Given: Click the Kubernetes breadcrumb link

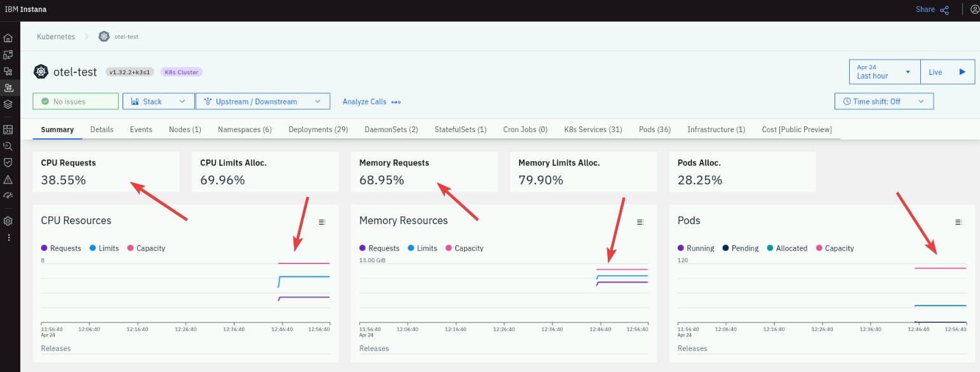Looking at the screenshot, I should point(56,36).
